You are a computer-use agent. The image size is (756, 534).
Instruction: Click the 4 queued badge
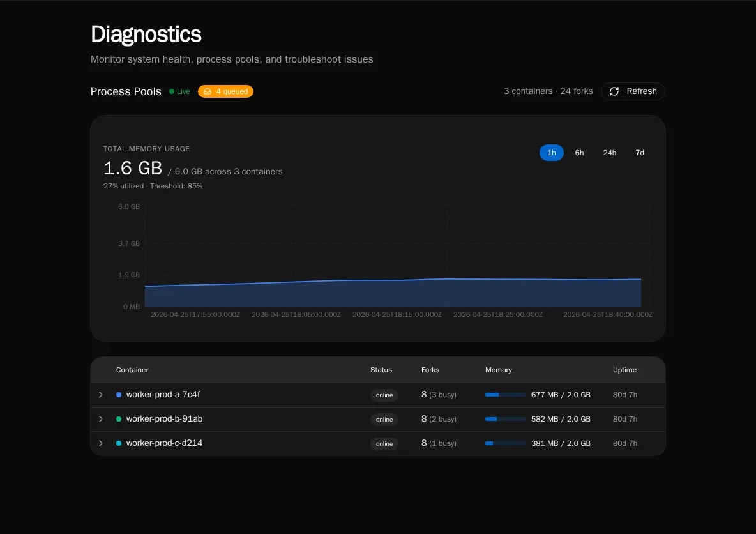pyautogui.click(x=225, y=91)
